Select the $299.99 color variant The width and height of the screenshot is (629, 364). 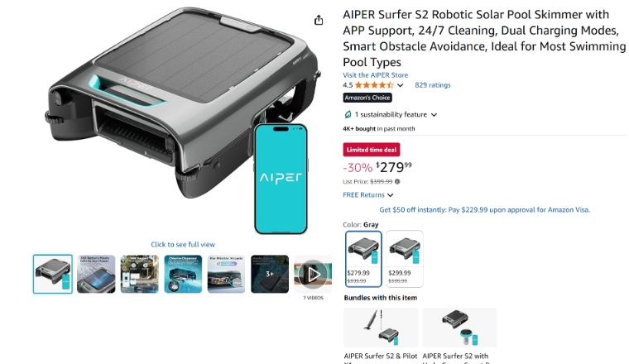tap(405, 259)
